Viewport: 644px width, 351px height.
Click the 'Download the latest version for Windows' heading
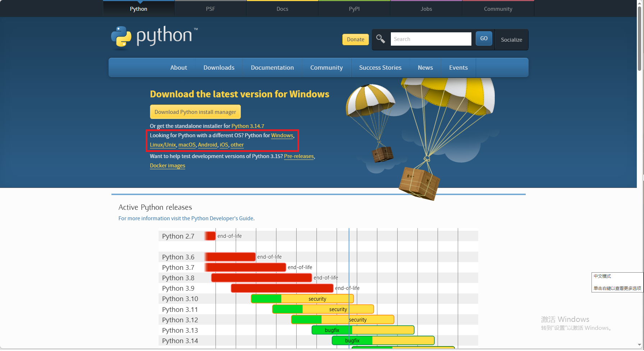(x=239, y=94)
